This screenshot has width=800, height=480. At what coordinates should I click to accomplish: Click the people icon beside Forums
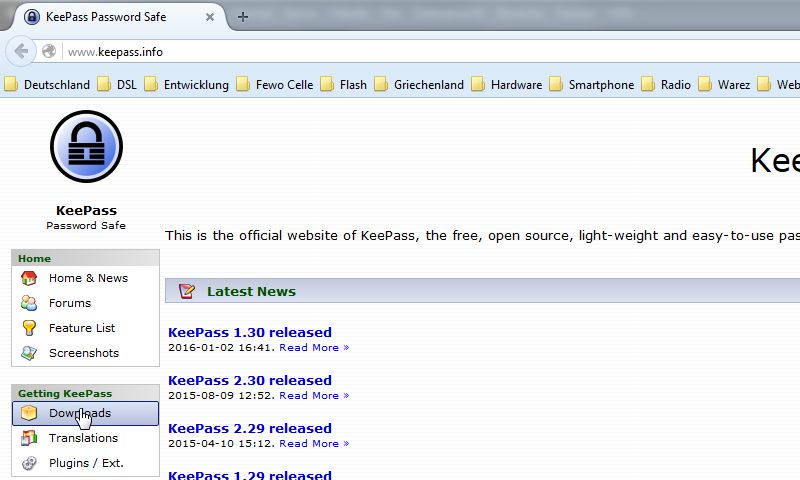[29, 303]
